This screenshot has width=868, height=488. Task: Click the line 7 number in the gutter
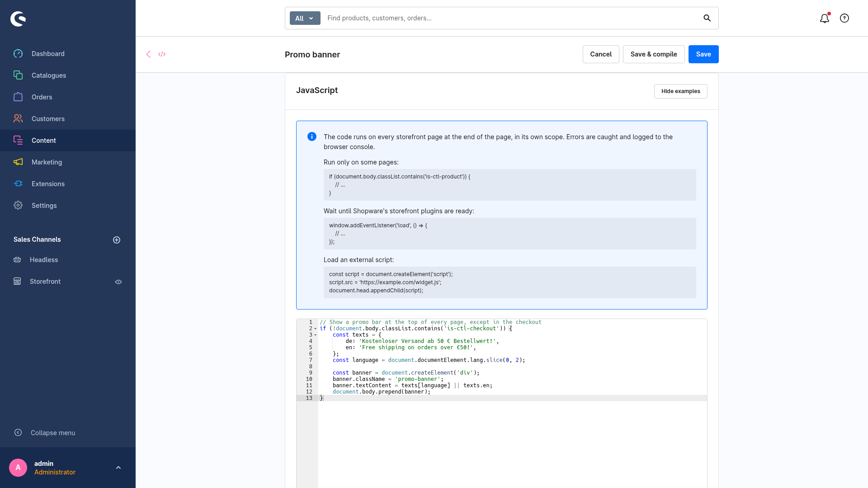point(311,360)
